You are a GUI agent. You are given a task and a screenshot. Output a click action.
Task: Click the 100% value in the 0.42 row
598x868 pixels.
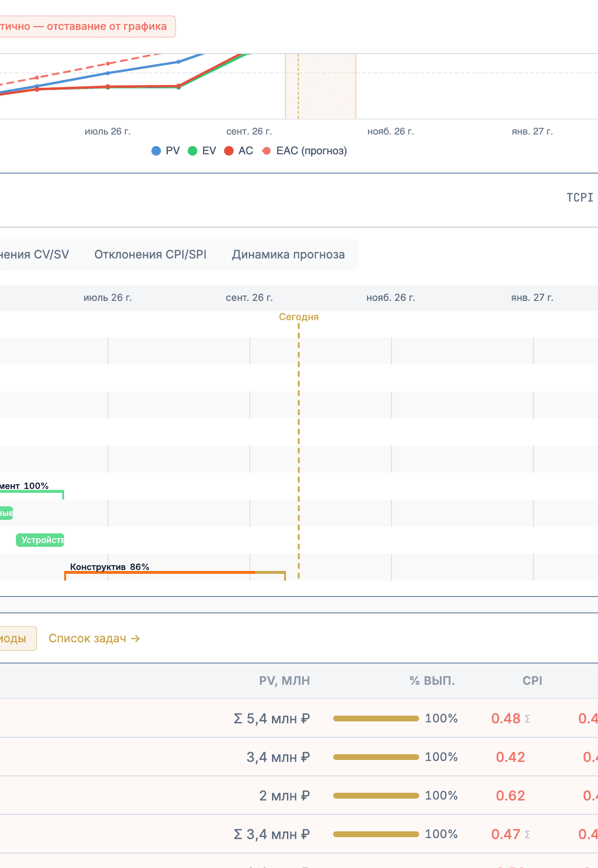(x=441, y=757)
